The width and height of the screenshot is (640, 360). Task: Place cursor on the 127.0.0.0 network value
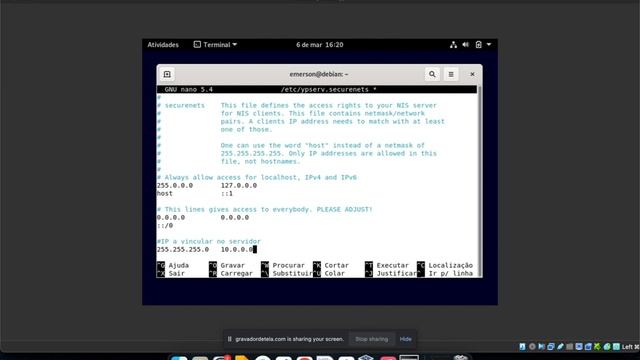(x=239, y=185)
